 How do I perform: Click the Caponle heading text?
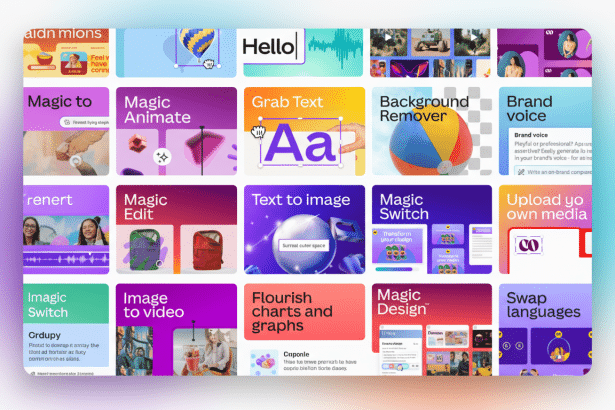[x=296, y=354]
